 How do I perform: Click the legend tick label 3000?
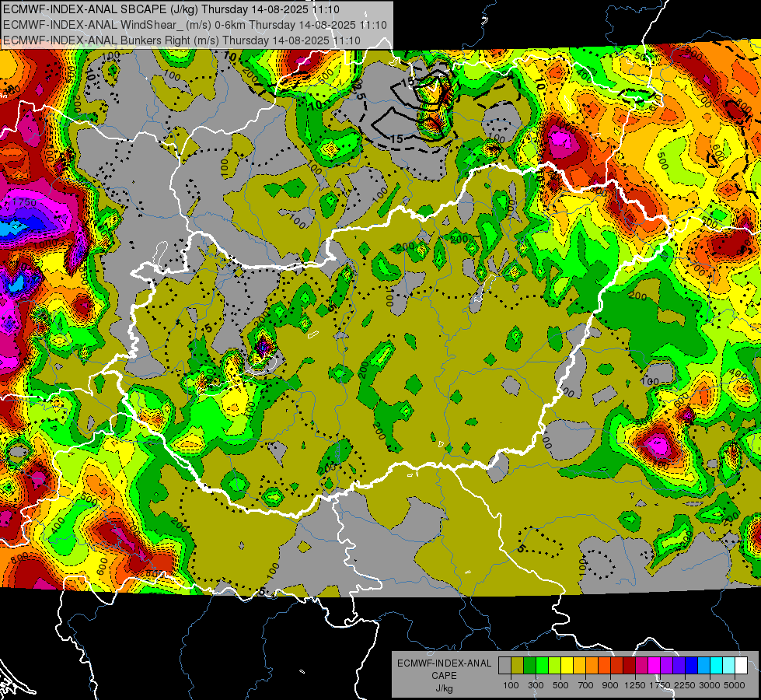(710, 685)
